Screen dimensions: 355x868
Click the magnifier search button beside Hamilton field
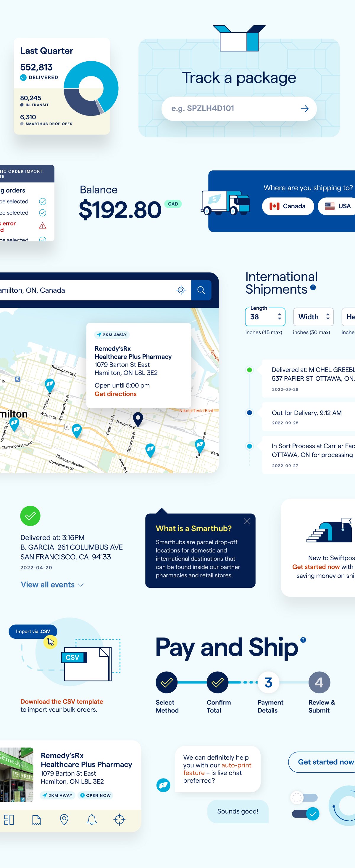click(x=201, y=290)
